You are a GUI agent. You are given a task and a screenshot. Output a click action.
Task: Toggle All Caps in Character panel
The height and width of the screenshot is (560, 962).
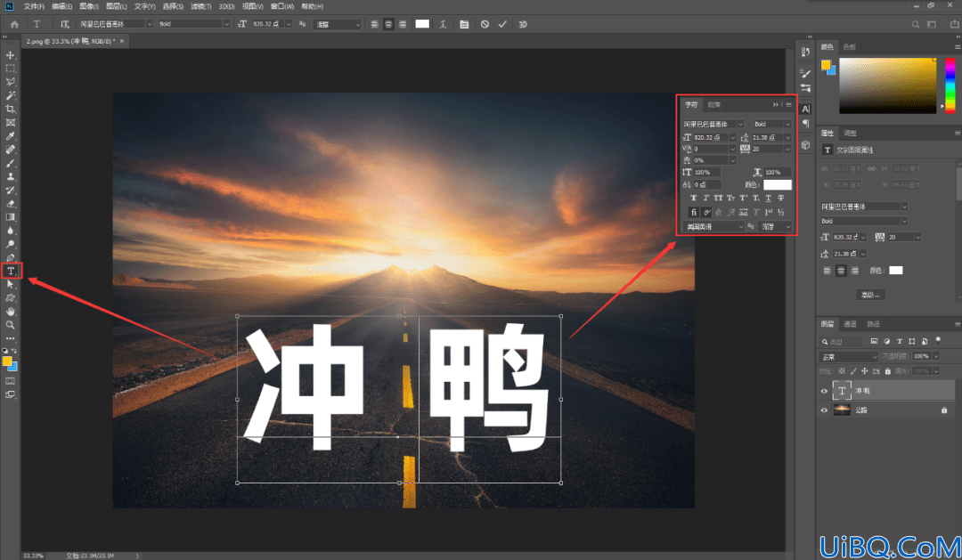click(x=718, y=199)
